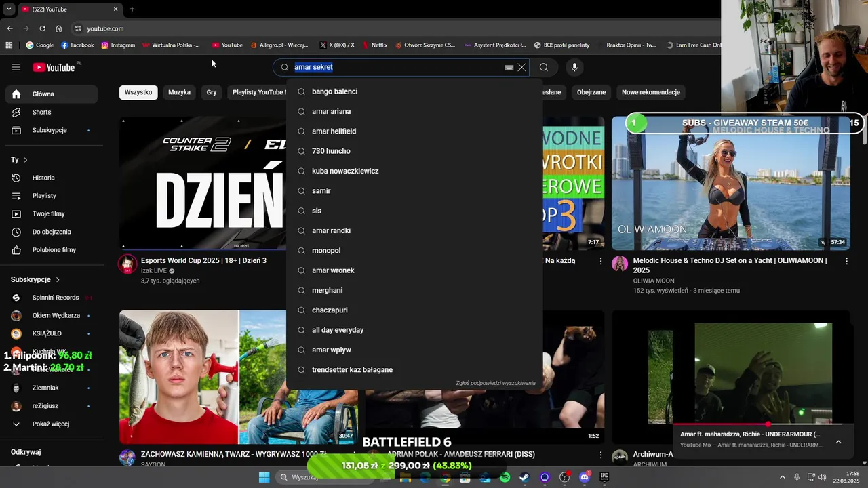This screenshot has width=868, height=488.
Task: Choose suggestion 'amar ariana'
Action: [x=414, y=111]
